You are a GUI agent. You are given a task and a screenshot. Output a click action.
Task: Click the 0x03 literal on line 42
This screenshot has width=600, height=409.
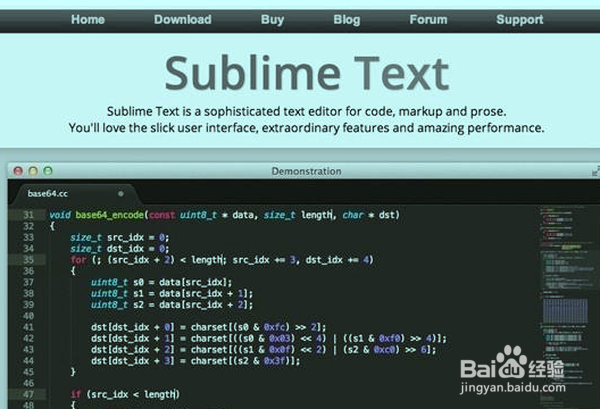(280, 338)
